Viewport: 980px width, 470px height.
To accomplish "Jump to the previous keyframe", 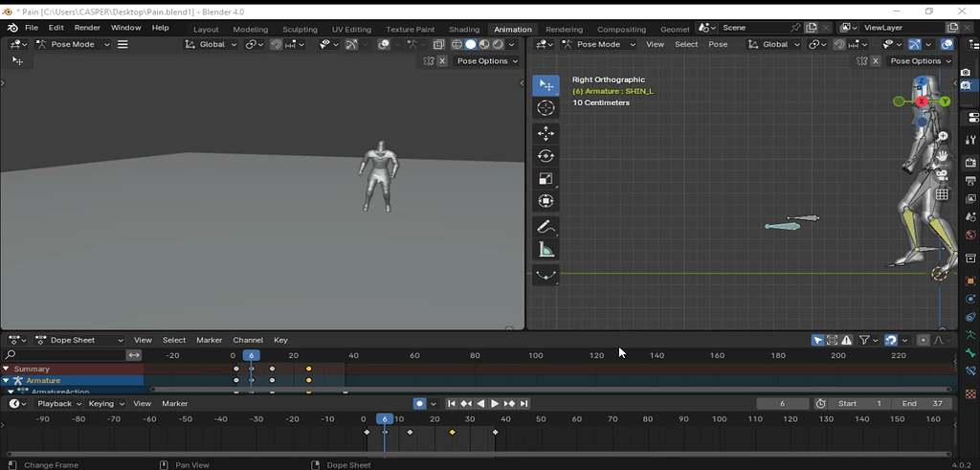I will click(466, 404).
